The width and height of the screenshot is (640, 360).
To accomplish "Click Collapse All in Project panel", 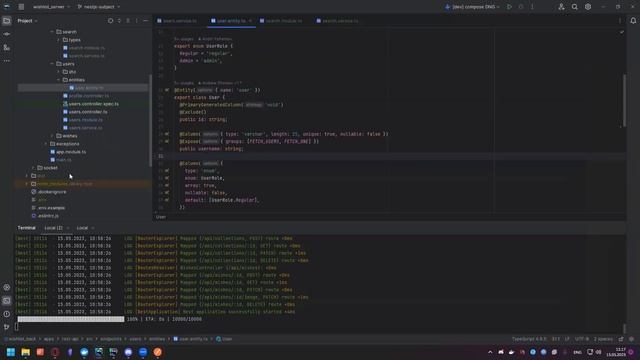I will tap(128, 21).
